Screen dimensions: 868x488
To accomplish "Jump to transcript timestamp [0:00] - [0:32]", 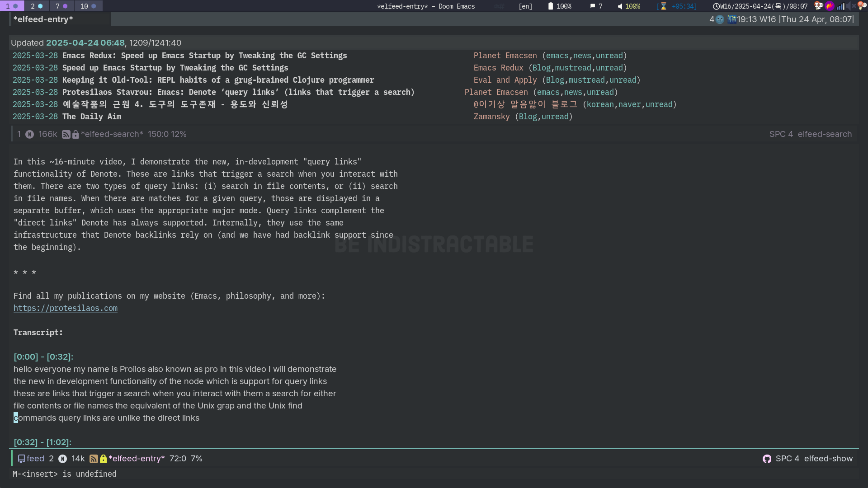I will (x=43, y=357).
